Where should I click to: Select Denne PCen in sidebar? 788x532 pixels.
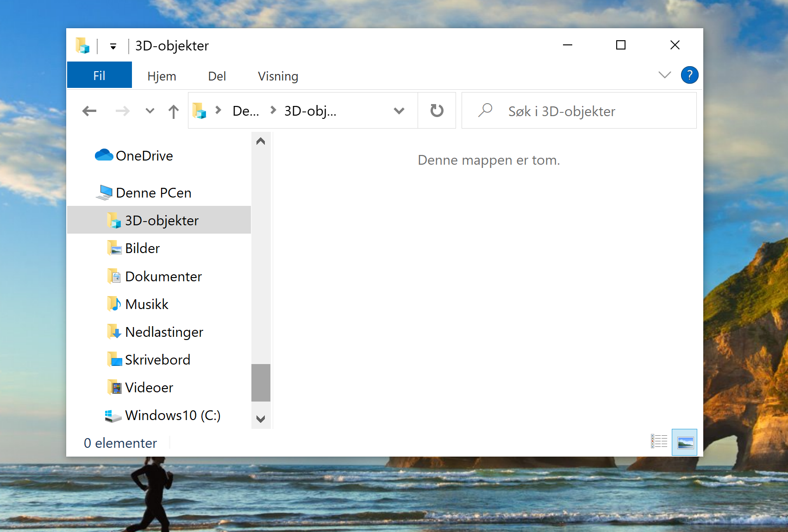click(x=153, y=192)
